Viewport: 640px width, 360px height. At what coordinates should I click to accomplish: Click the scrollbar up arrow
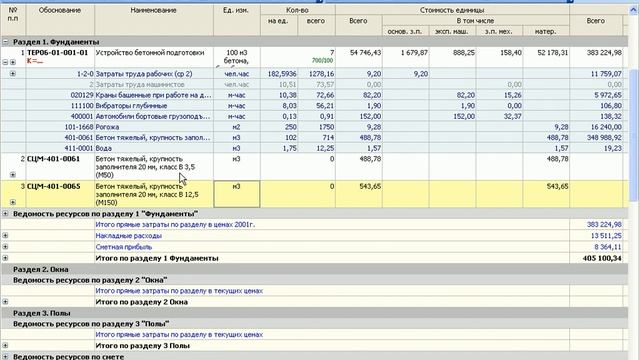(x=633, y=11)
